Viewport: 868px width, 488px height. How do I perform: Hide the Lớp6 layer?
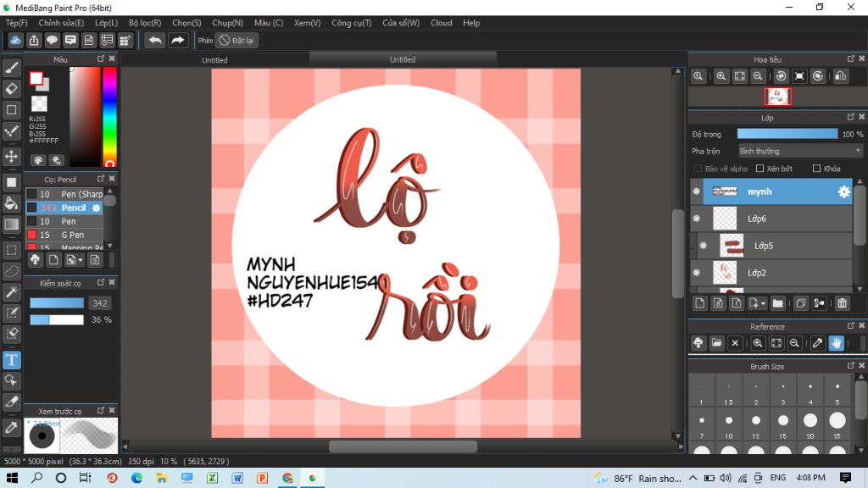pyautogui.click(x=697, y=219)
